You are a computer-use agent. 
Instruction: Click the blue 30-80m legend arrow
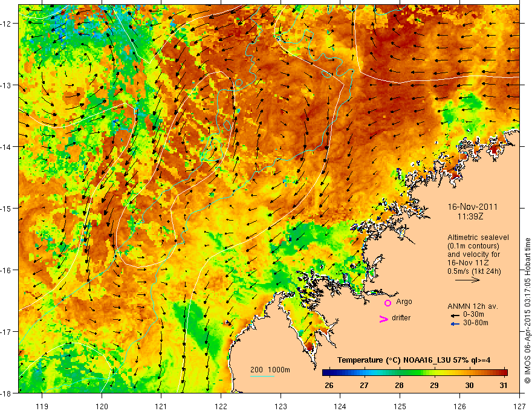[x=455, y=324]
